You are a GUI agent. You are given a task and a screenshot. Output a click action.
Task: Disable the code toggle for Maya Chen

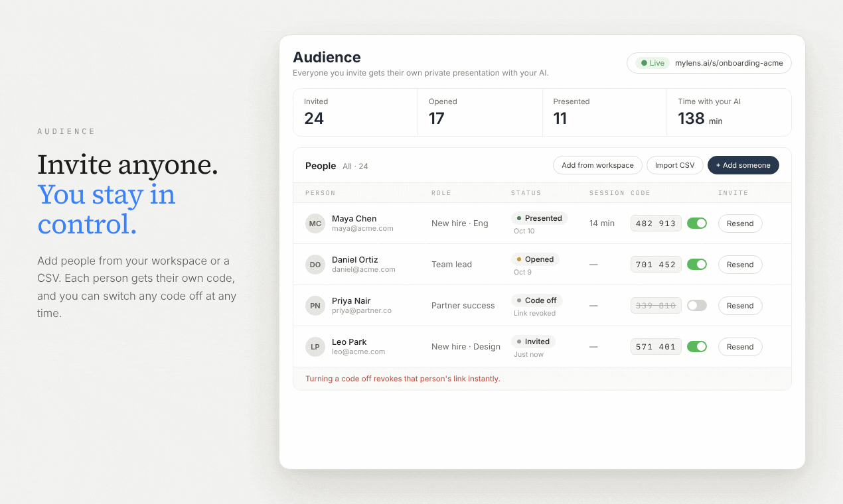[697, 223]
